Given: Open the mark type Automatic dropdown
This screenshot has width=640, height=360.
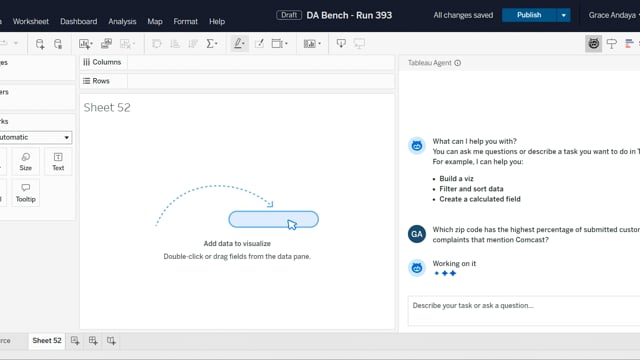Looking at the screenshot, I should point(35,137).
